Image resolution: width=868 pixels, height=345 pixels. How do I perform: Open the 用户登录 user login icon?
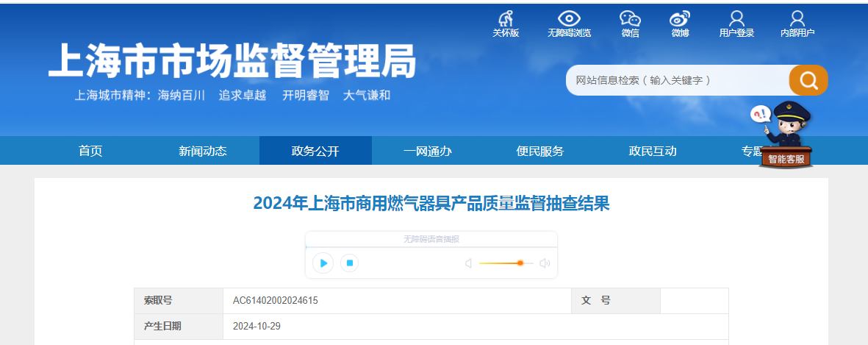click(736, 24)
